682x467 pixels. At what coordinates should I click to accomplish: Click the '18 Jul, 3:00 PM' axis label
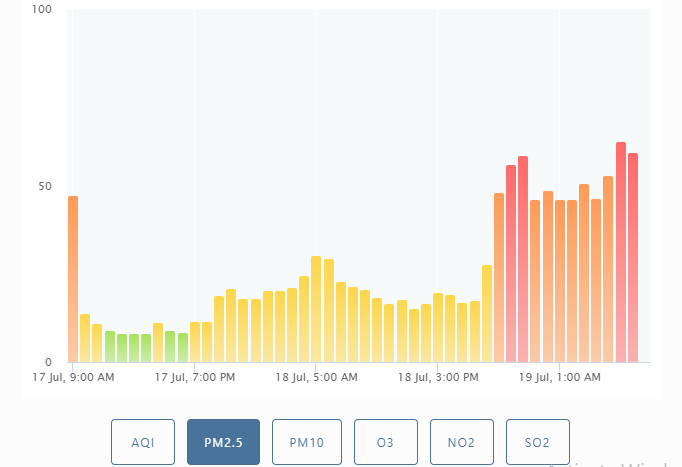click(438, 378)
